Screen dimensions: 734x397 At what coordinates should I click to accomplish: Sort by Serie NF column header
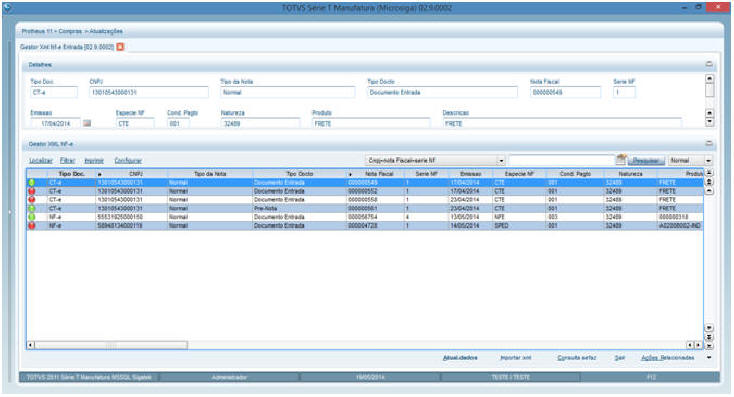[426, 174]
